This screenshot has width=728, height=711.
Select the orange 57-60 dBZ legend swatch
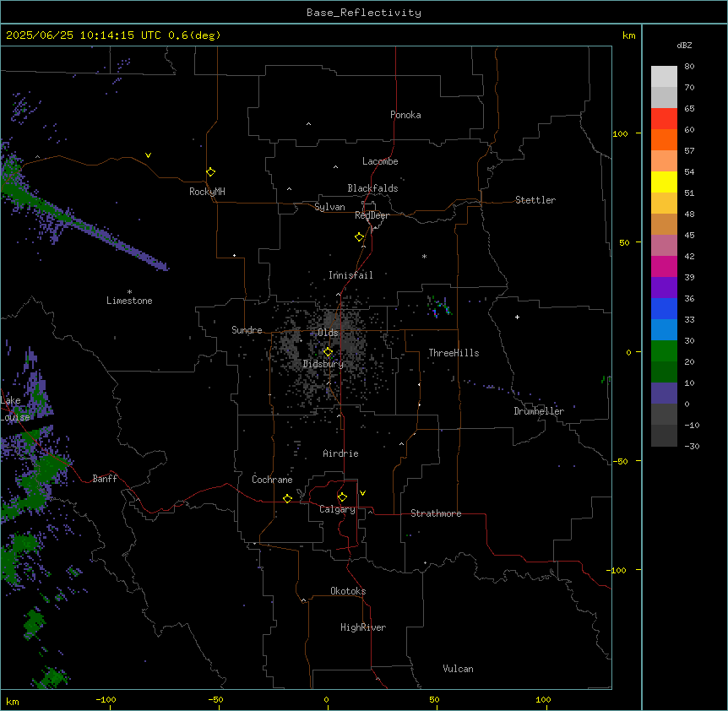[664, 139]
